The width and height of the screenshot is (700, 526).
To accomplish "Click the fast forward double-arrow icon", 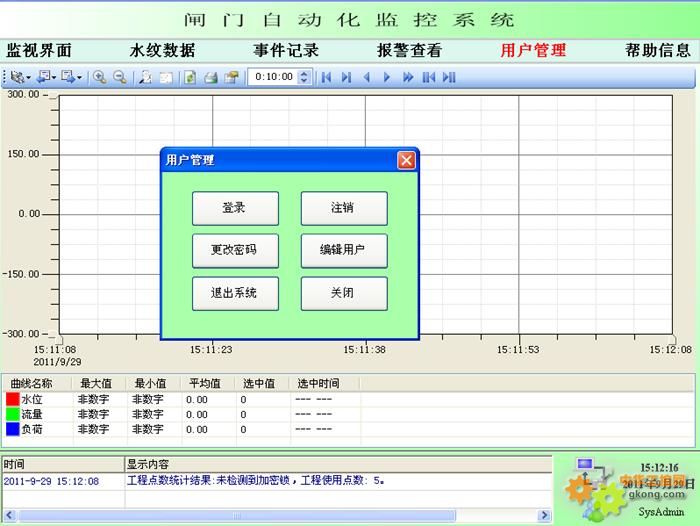I will (408, 77).
